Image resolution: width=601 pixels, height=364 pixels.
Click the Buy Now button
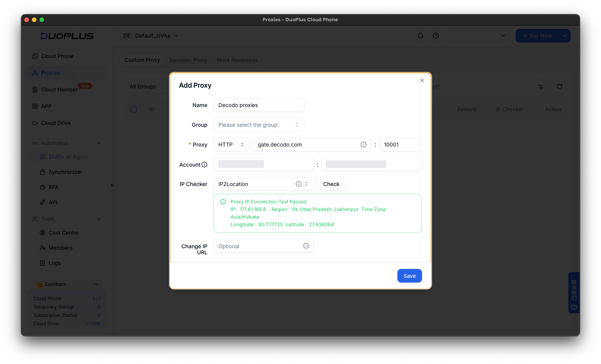(537, 36)
